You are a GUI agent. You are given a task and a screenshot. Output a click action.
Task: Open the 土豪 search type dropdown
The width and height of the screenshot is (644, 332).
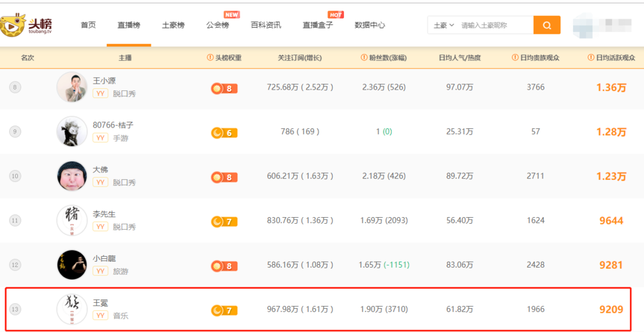tap(443, 25)
